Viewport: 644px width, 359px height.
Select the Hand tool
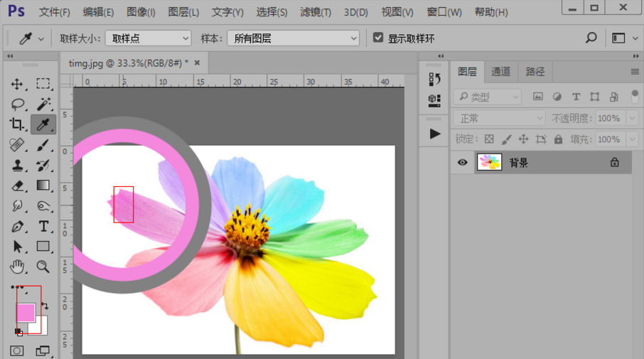(x=17, y=267)
